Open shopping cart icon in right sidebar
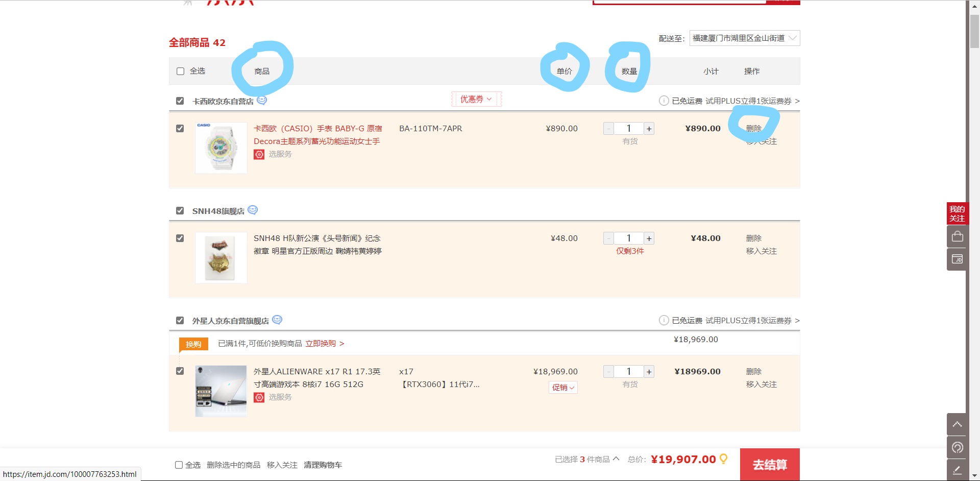The height and width of the screenshot is (481, 980). click(x=958, y=236)
